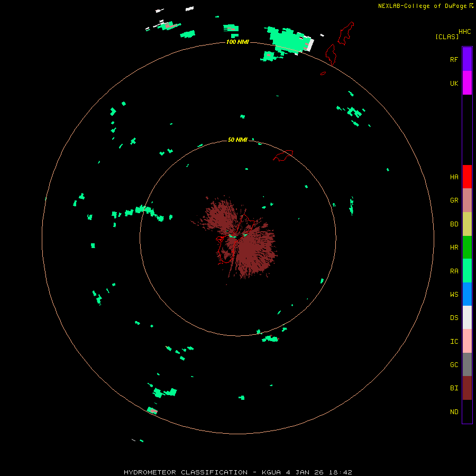
Task: Click the [CLAS] unit label
Action: point(447,36)
